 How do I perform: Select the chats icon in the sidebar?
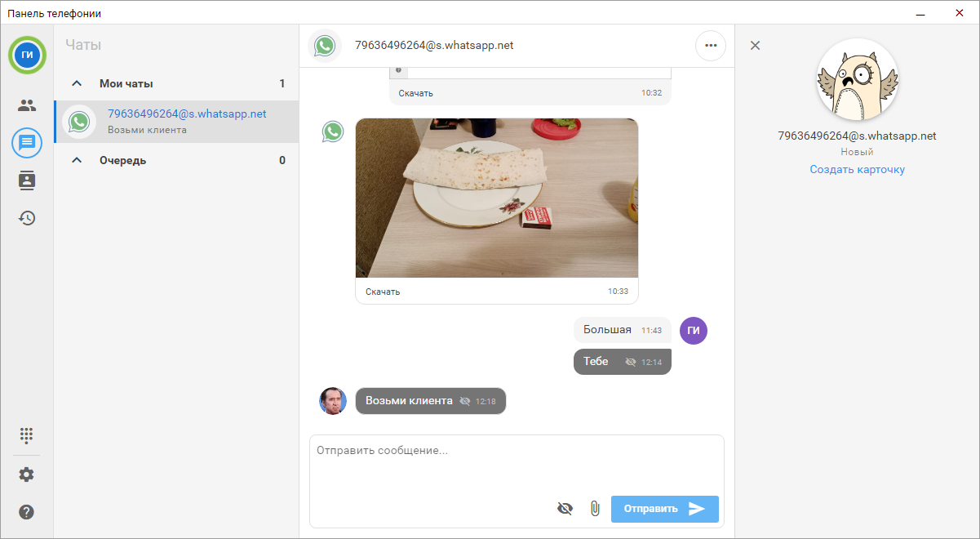pos(26,142)
